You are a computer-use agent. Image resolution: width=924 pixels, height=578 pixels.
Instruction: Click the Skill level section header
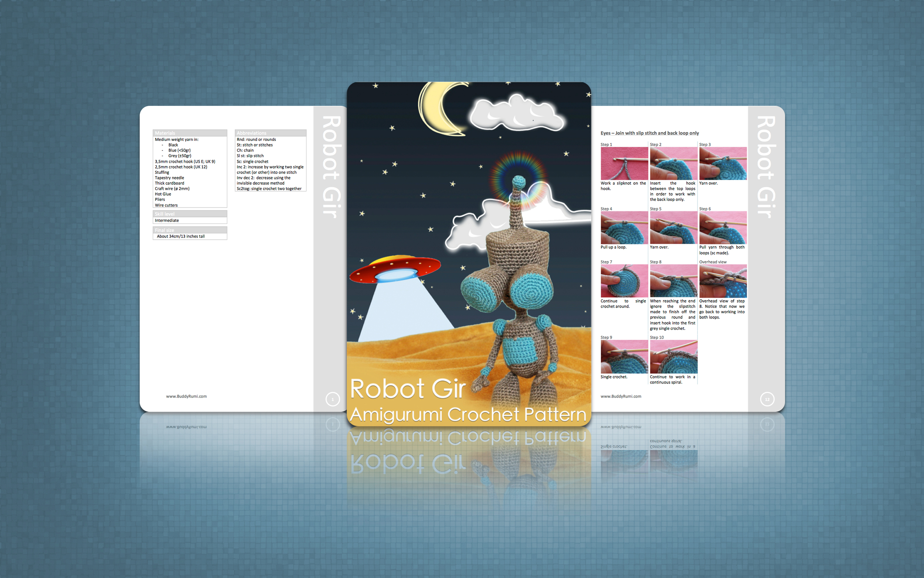click(190, 214)
